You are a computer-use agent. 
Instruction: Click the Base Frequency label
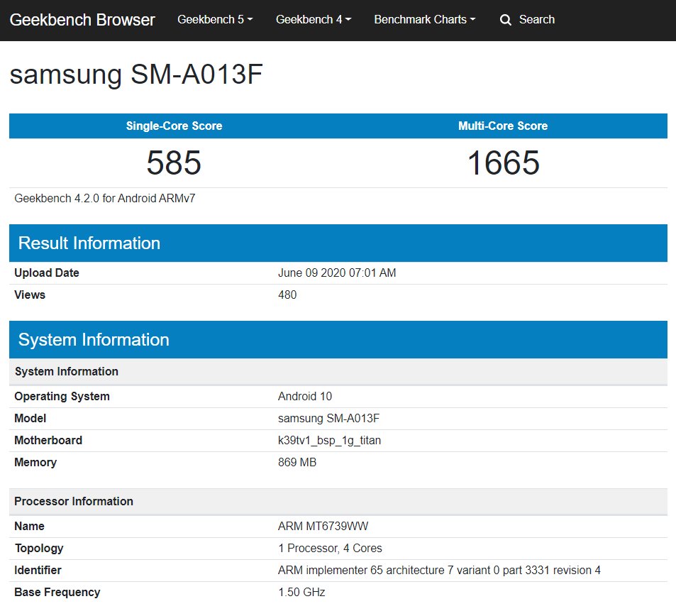coord(57,593)
